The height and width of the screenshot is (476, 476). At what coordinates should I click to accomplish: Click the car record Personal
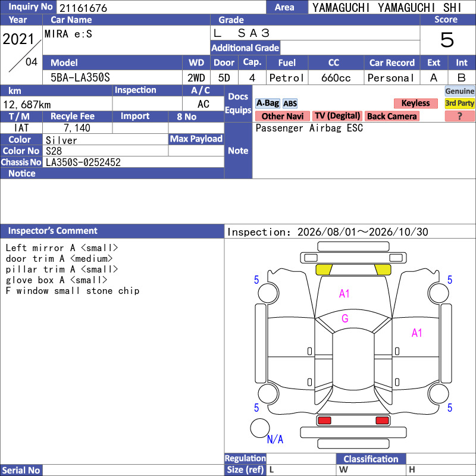(x=391, y=78)
